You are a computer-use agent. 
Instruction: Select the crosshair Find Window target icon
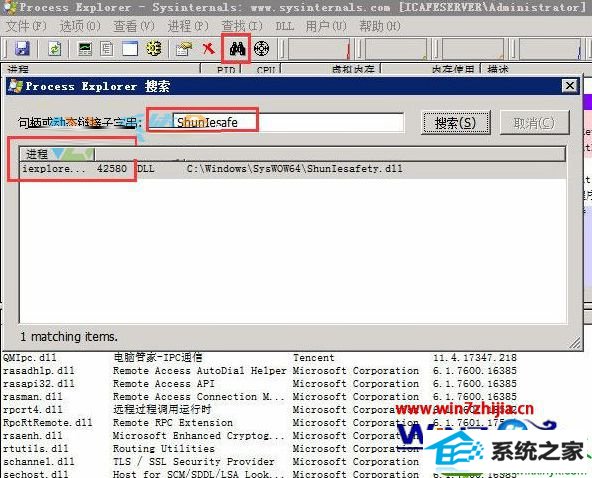click(x=261, y=48)
